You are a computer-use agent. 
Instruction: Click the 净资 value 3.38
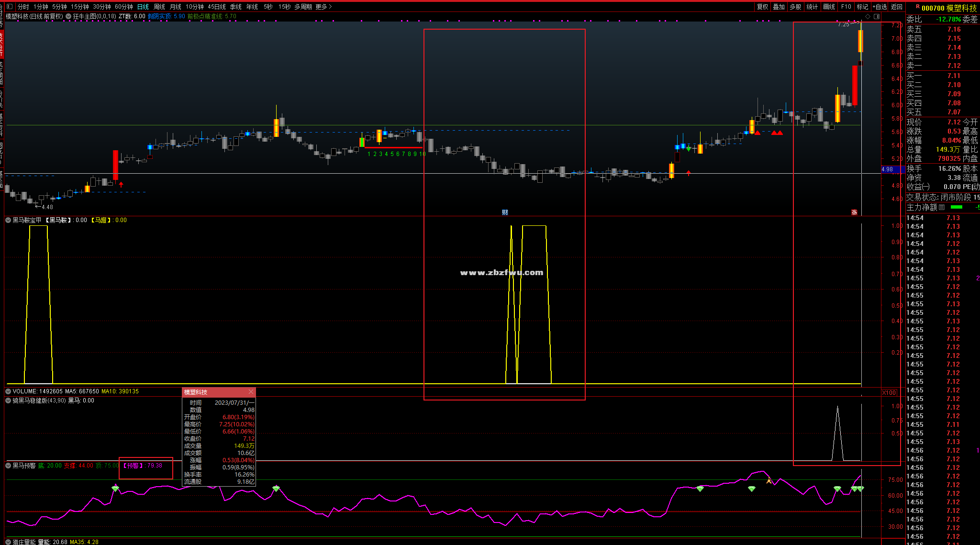(x=954, y=178)
